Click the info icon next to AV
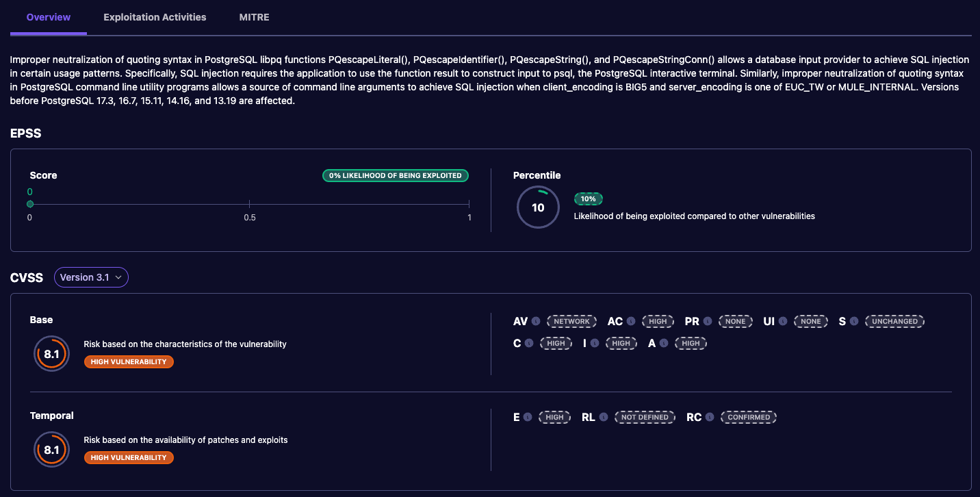 (536, 321)
